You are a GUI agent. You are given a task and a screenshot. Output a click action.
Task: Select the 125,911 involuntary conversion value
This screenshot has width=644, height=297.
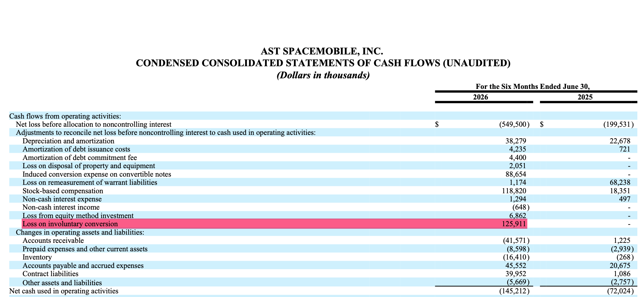pos(512,224)
